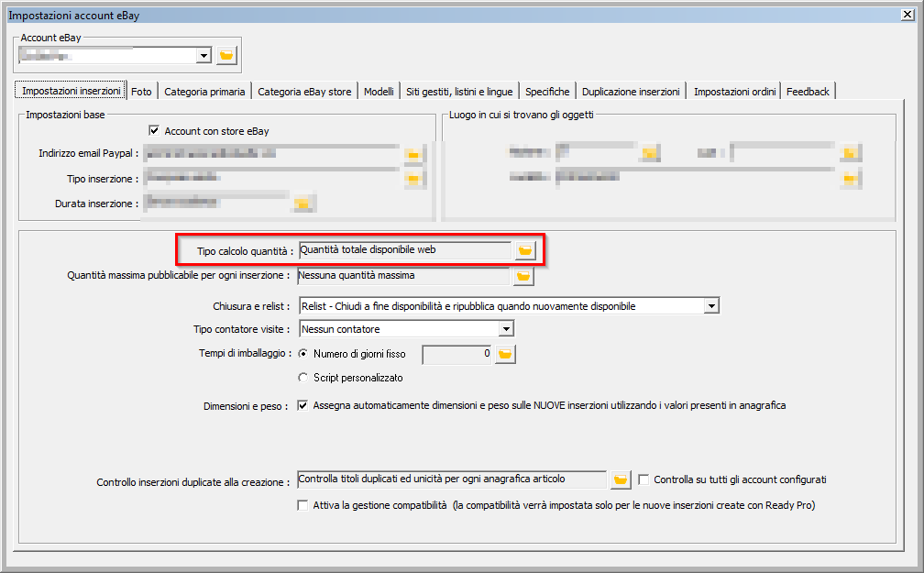This screenshot has width=924, height=573.
Task: Open the Categoria eBay store tab
Action: tap(304, 92)
